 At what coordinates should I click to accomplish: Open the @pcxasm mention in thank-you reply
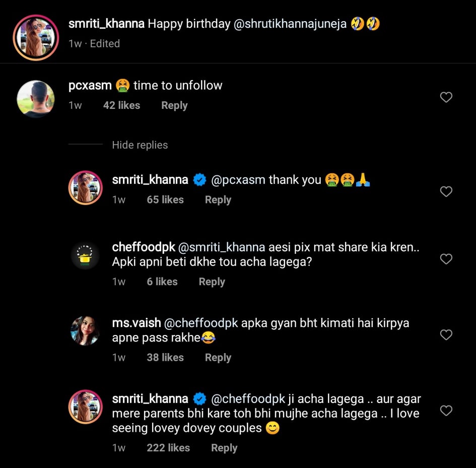coord(238,180)
